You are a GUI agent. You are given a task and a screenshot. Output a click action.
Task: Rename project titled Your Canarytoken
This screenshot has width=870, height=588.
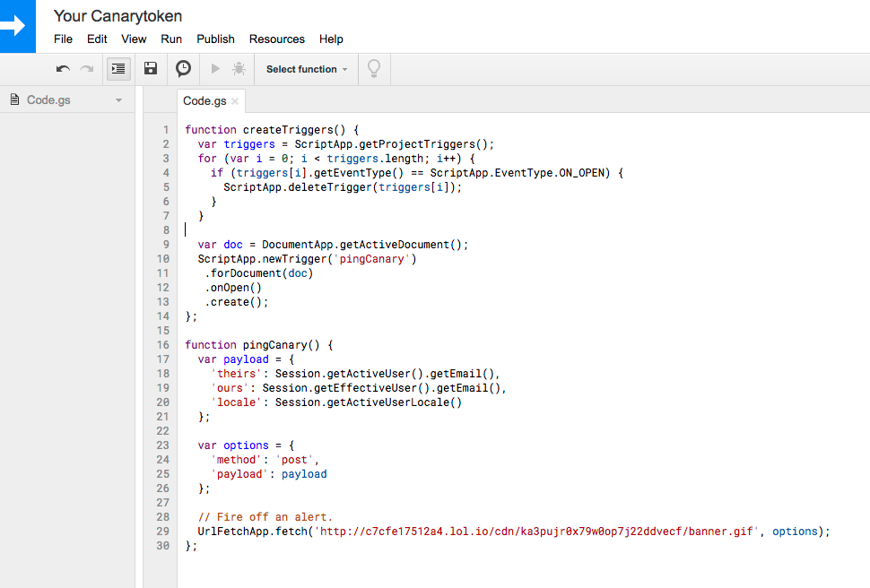pos(117,16)
